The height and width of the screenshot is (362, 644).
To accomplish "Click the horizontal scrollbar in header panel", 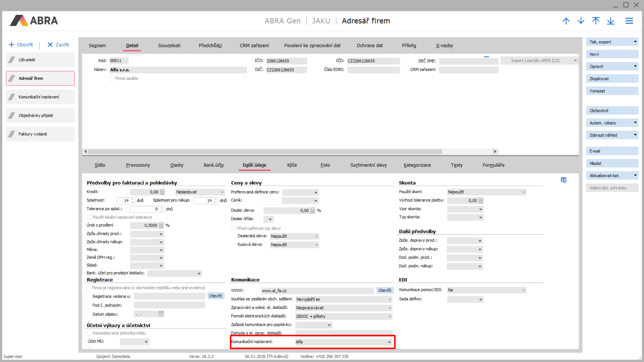I will [x=265, y=151].
